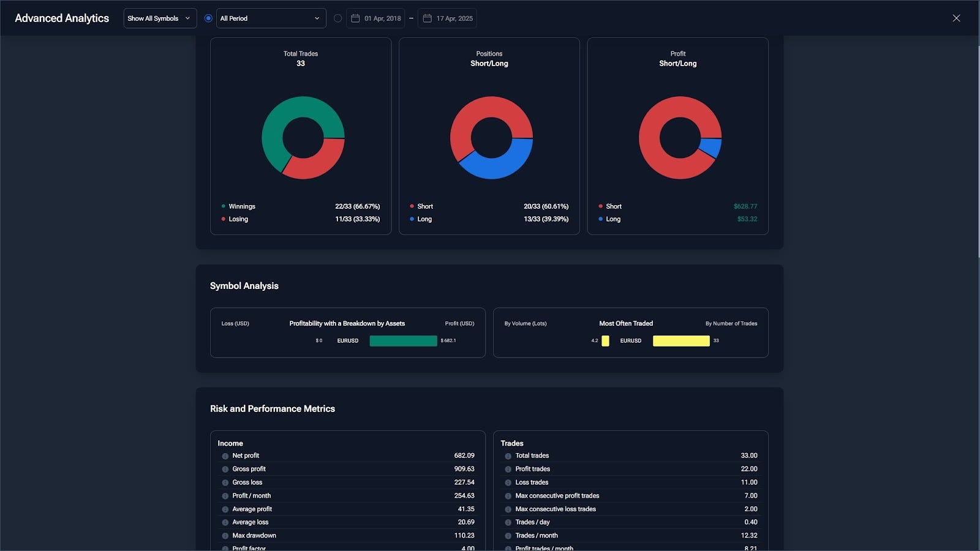The width and height of the screenshot is (980, 551).
Task: Click Short legend entry under Positions chart
Action: click(x=424, y=207)
